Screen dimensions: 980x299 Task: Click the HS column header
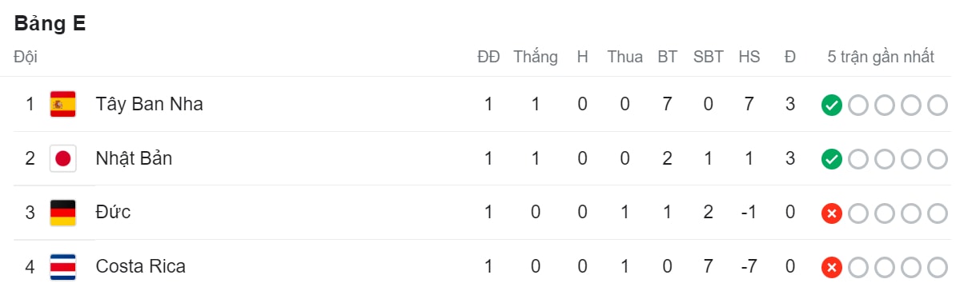[x=749, y=57]
